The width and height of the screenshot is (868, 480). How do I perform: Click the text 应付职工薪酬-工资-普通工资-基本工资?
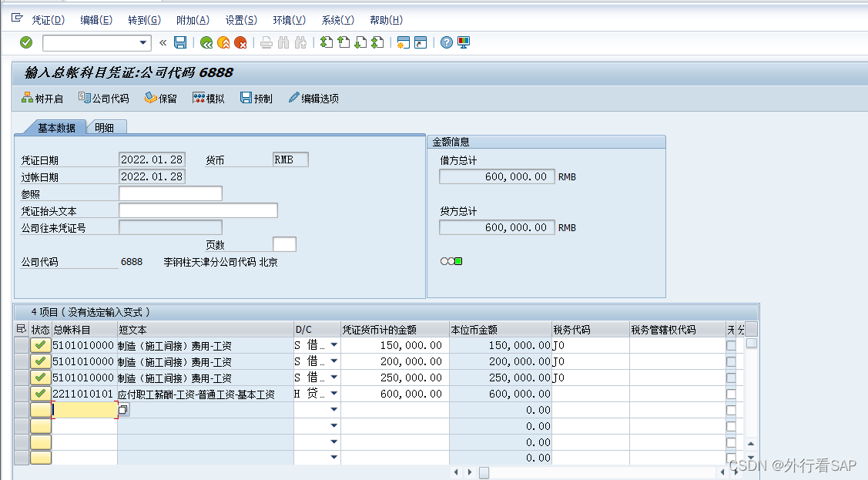(x=196, y=394)
